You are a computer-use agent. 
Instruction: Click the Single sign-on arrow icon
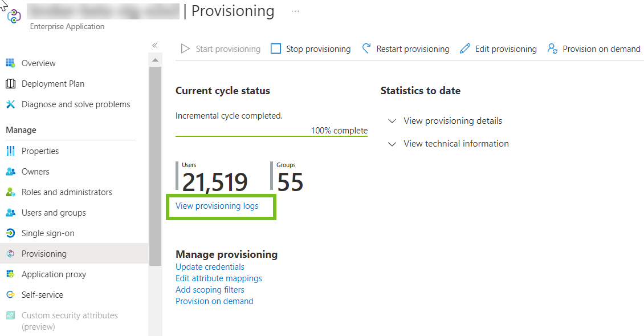pos(10,233)
